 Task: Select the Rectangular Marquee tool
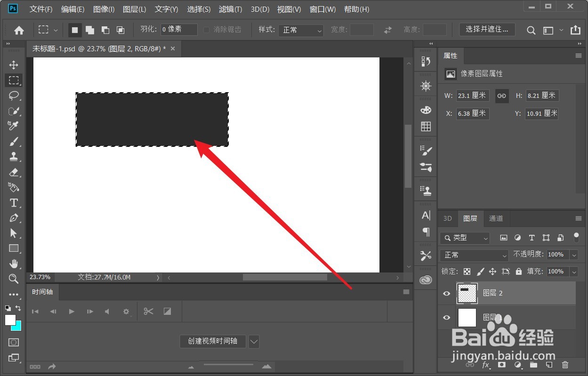coord(14,80)
